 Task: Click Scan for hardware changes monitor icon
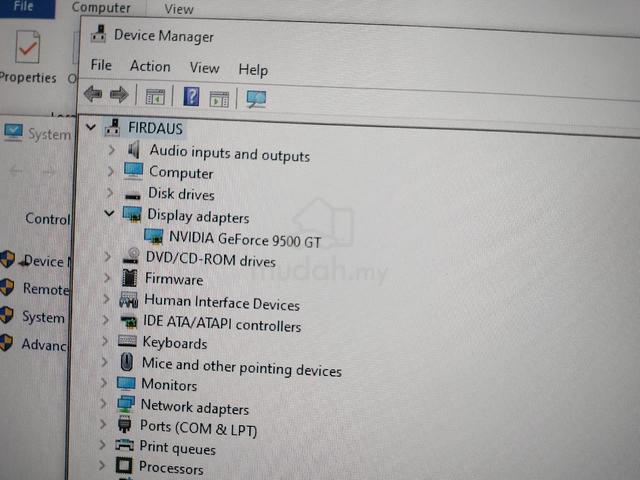[256, 99]
